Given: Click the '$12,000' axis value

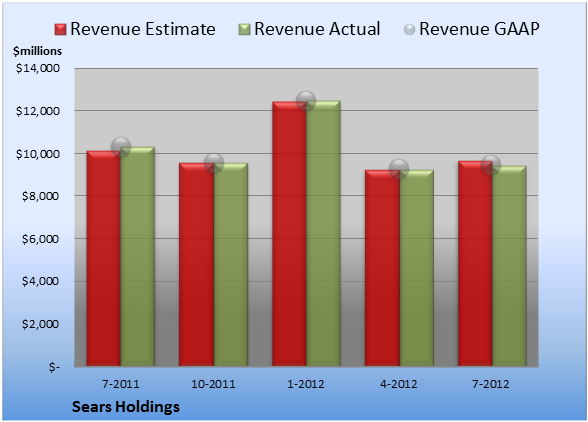Looking at the screenshot, I should (38, 111).
